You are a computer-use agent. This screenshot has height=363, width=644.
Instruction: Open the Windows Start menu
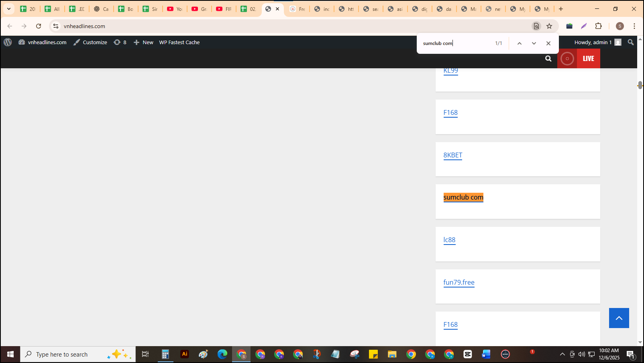[10, 354]
